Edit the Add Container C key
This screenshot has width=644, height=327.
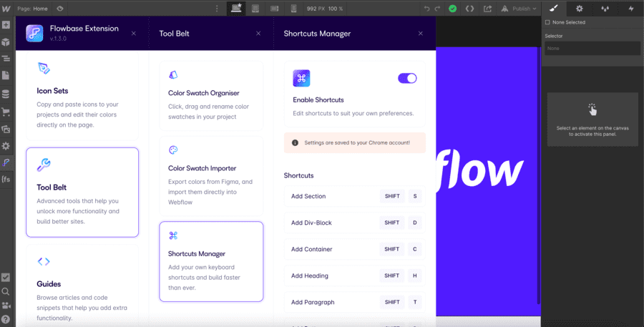[415, 249]
